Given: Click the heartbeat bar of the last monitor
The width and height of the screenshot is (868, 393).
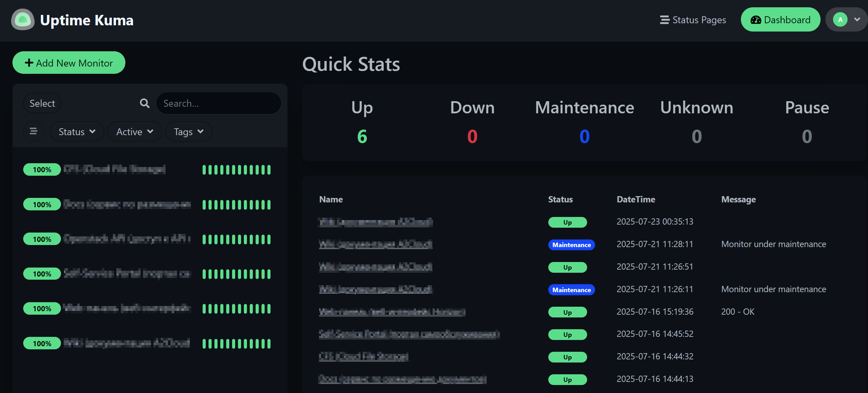Looking at the screenshot, I should [x=237, y=343].
